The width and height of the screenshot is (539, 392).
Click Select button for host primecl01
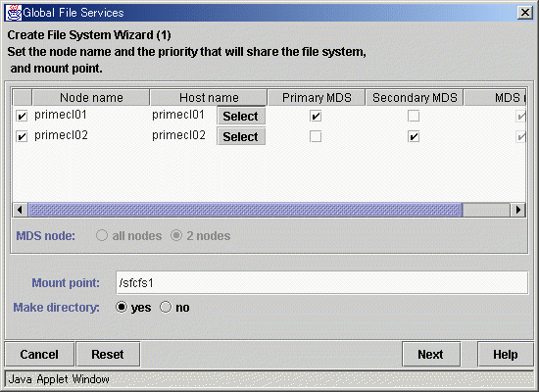(241, 116)
